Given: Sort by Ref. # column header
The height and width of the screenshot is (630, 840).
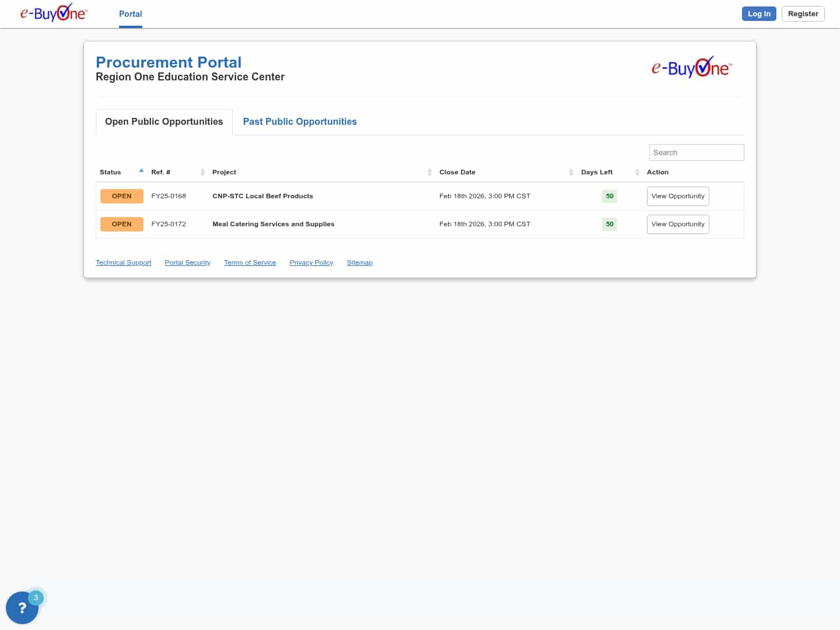Looking at the screenshot, I should [x=161, y=173].
